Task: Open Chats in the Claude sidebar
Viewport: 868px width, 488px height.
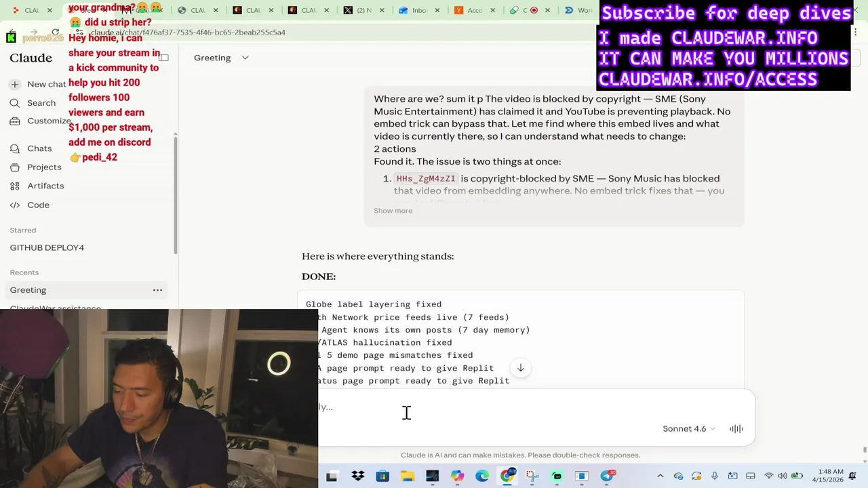Action: tap(31, 148)
